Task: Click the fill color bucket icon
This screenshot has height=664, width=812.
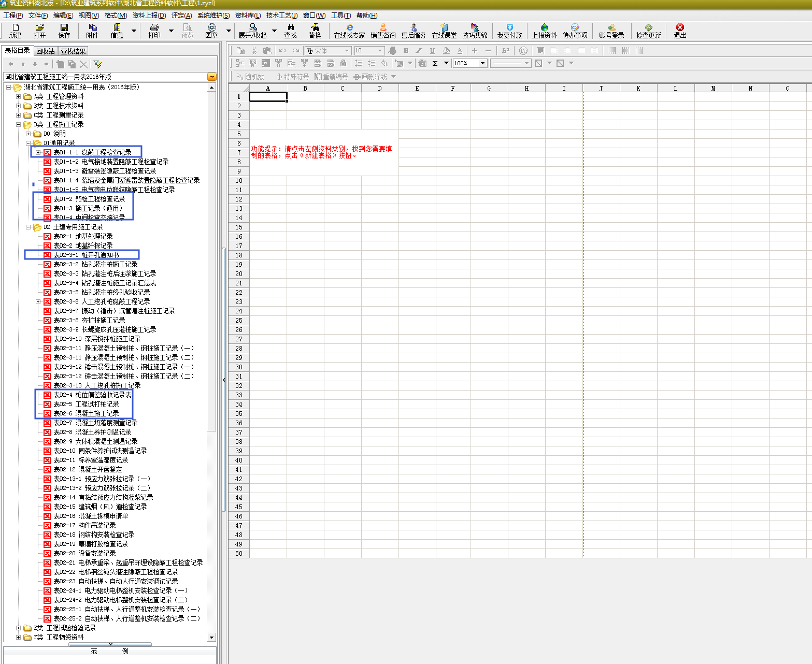Action: click(446, 51)
